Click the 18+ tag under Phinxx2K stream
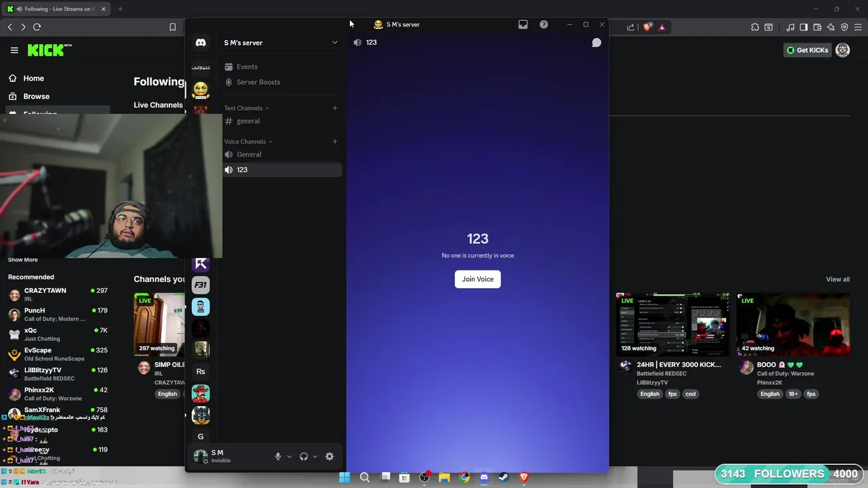The width and height of the screenshot is (868, 488). click(x=793, y=394)
